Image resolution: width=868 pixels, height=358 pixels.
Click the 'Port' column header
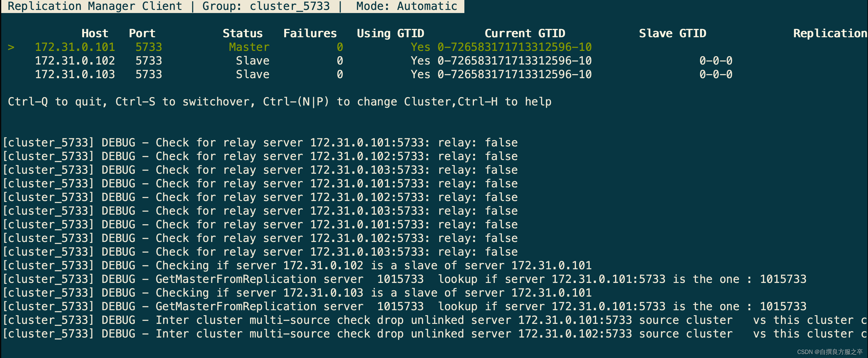[142, 34]
